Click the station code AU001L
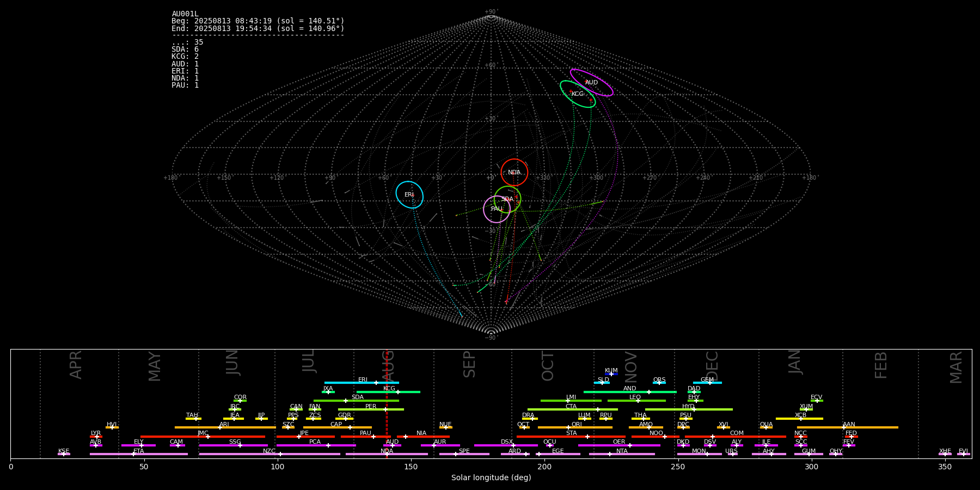The height and width of the screenshot is (490, 980). pos(185,14)
